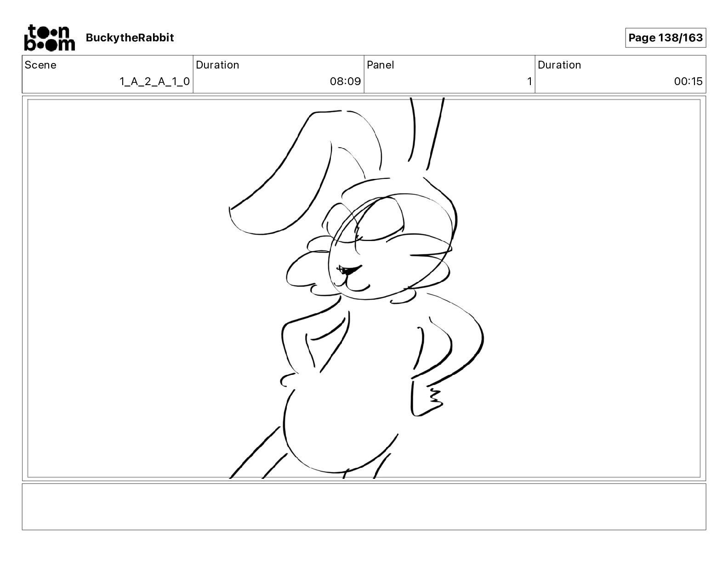Select scene name 1_A_2_A_1_0
This screenshot has height=563, width=728.
click(x=154, y=81)
